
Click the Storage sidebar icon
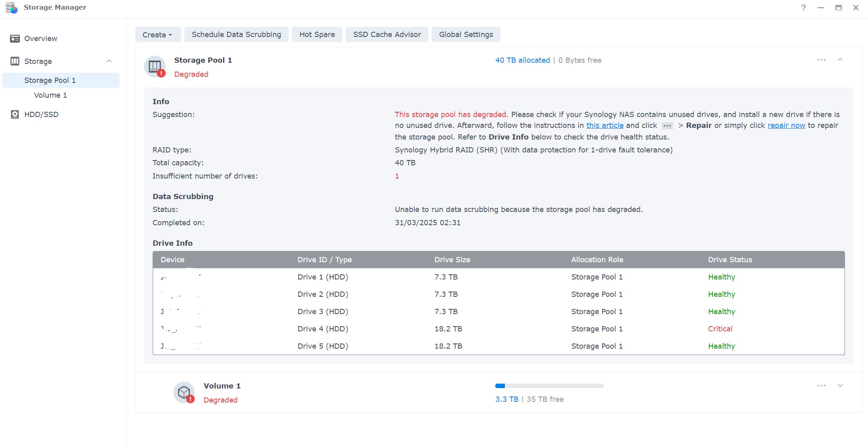[x=15, y=61]
